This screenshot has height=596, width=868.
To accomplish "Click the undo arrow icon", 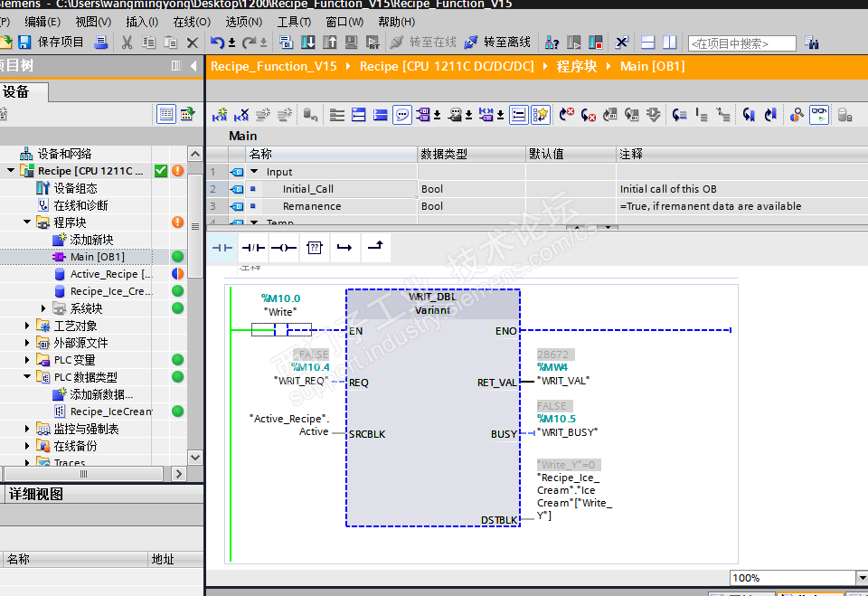I will pyautogui.click(x=217, y=43).
